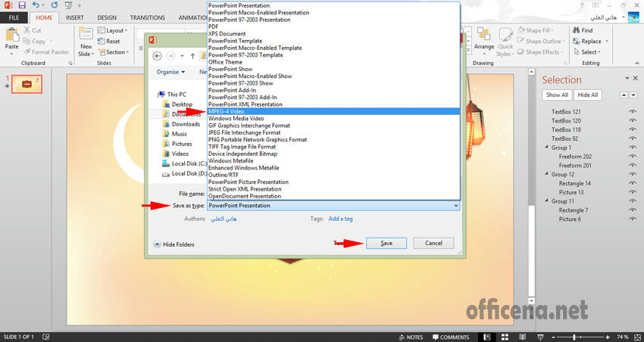The width and height of the screenshot is (644, 342).
Task: Collapse Group 1 in Selection pane
Action: [547, 148]
